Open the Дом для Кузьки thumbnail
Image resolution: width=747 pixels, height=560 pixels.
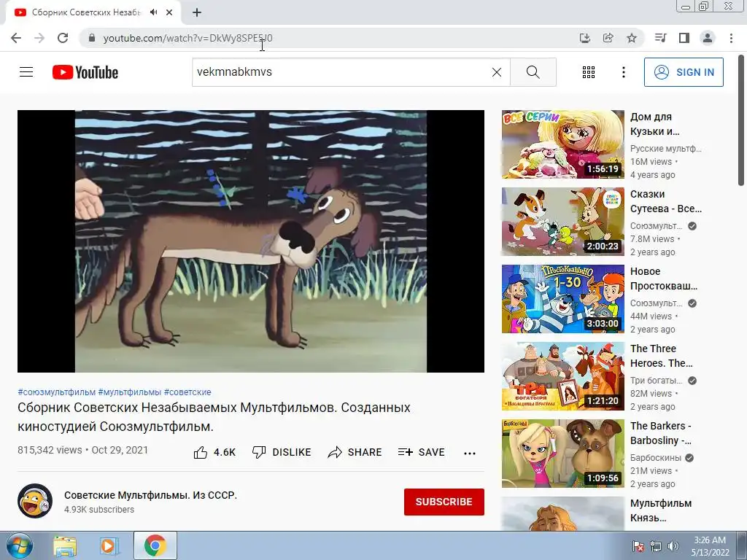coord(562,144)
